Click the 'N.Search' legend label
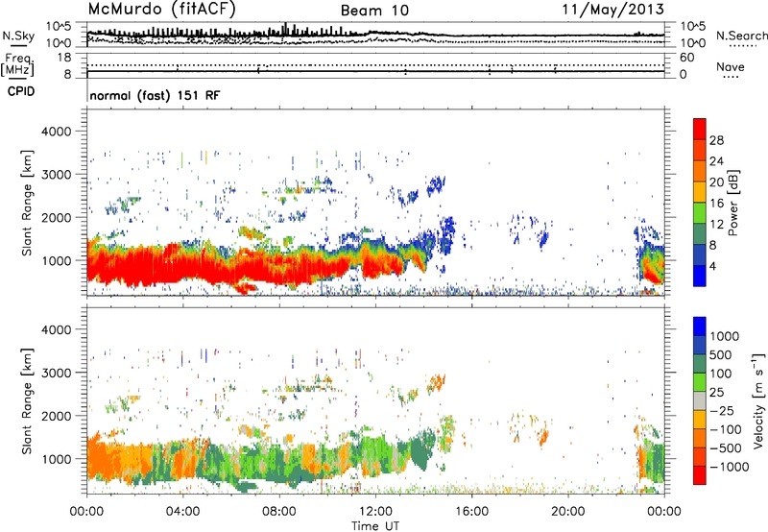The width and height of the screenshot is (768, 532). [x=742, y=36]
